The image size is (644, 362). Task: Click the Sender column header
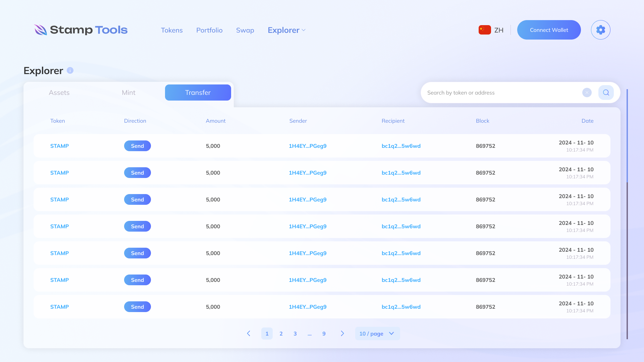(x=298, y=121)
